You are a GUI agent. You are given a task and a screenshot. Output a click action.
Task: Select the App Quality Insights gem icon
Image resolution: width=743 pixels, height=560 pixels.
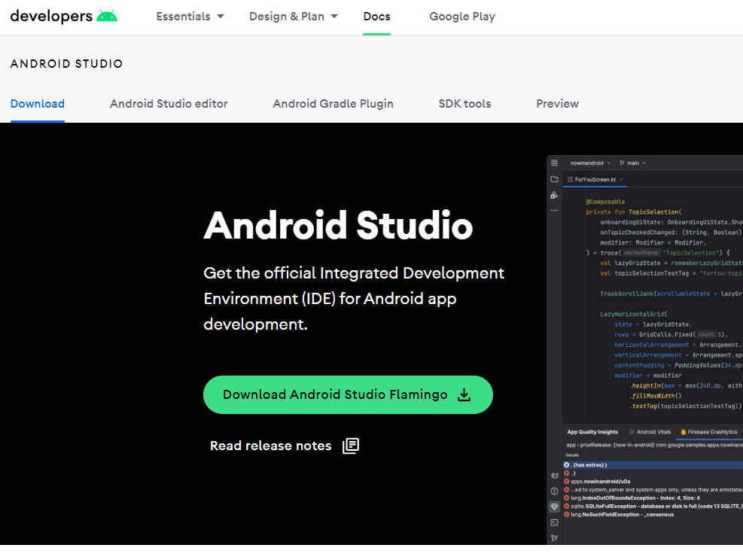point(554,507)
